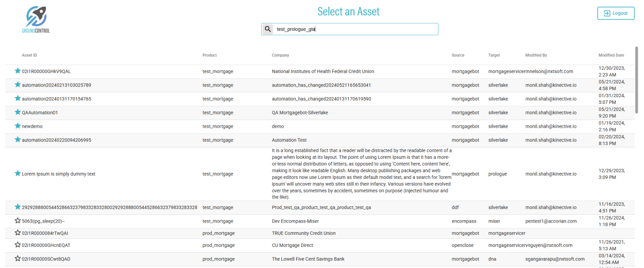Toggle favorite star on Lorem Ipsum asset
The height and width of the screenshot is (268, 644).
point(18,174)
